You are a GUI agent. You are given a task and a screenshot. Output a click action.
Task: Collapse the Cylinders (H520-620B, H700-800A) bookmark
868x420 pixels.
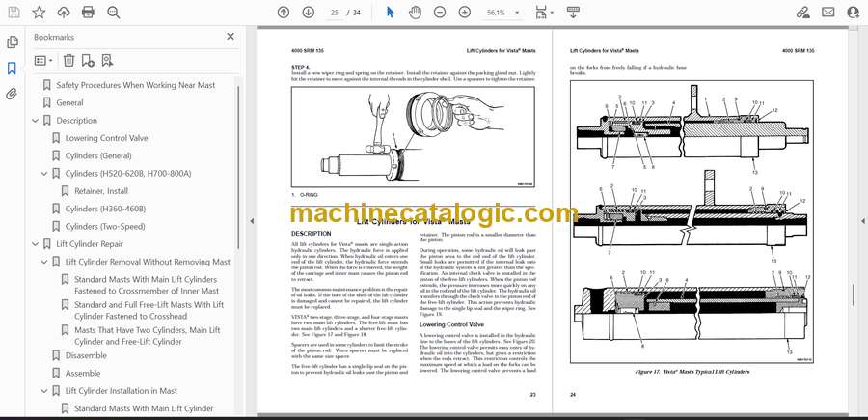coord(44,174)
